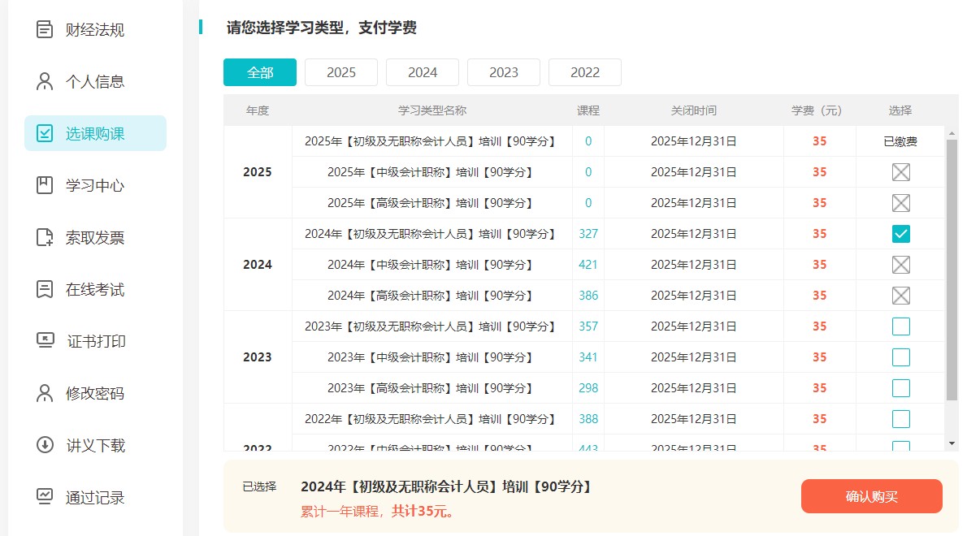The height and width of the screenshot is (536, 980).
Task: Click the 选课购课 checklist icon
Action: tap(45, 134)
